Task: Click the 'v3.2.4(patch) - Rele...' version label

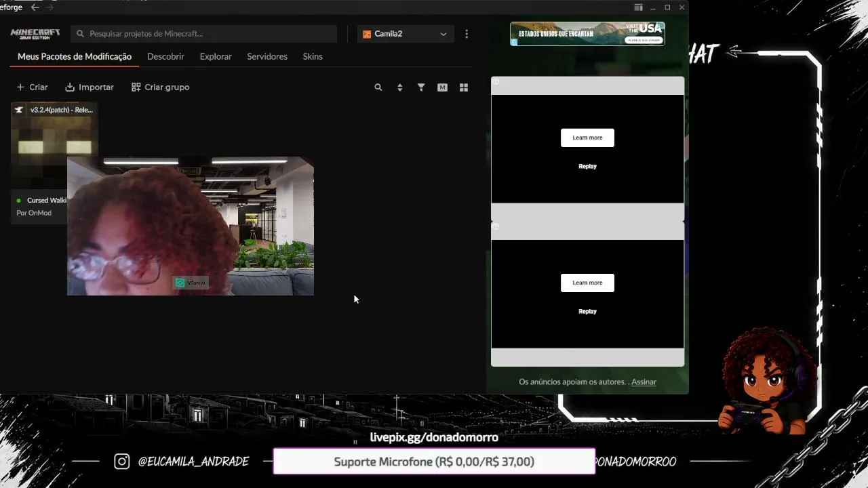Action: [62, 110]
